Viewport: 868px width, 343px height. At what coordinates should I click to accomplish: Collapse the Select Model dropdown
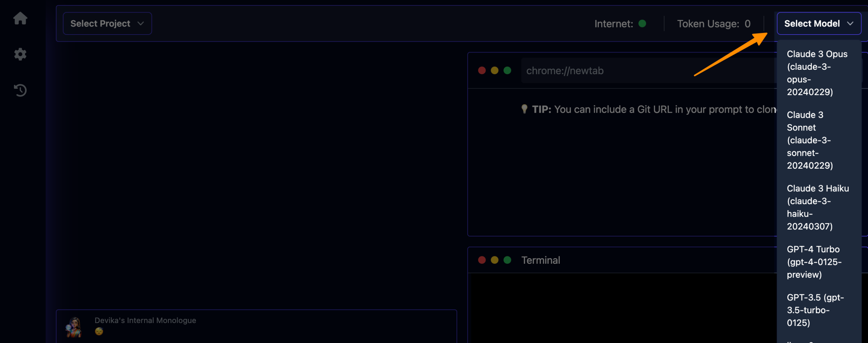click(x=818, y=23)
